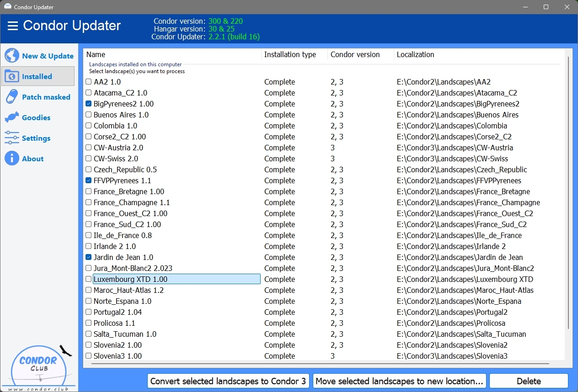
Task: Select France_Champagne 1.1 in the list
Action: 131,202
